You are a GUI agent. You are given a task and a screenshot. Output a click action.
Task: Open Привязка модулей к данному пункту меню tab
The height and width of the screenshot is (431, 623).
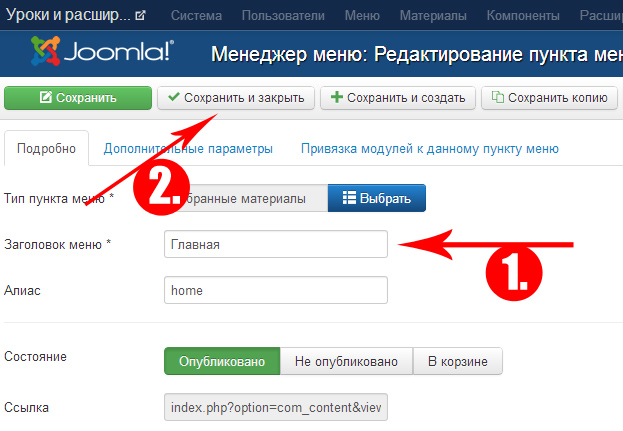(429, 149)
